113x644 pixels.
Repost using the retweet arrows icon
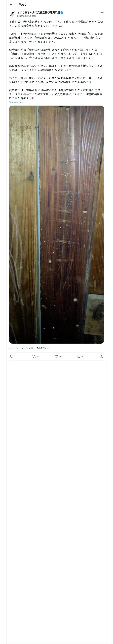coord(34,356)
